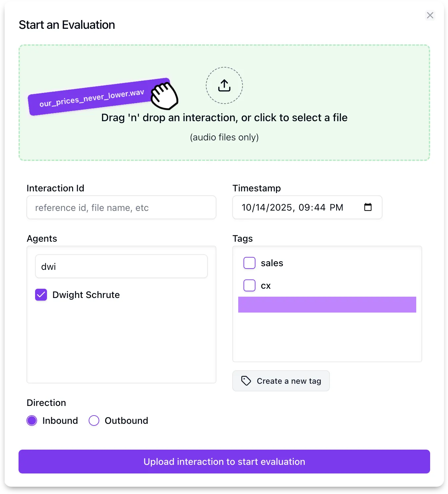Viewport: 448px width, 494px height.
Task: Click the Drag 'n' drop an interaction text
Action: tap(224, 118)
